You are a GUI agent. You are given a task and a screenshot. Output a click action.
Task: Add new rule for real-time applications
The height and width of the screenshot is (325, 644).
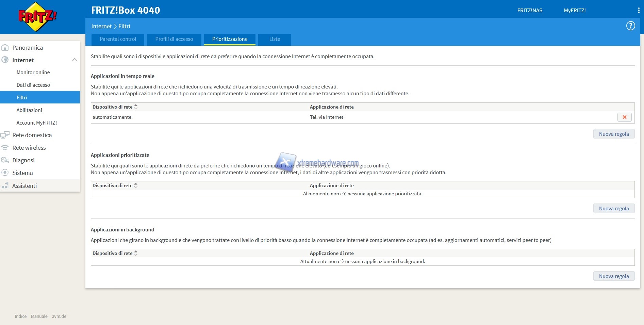pyautogui.click(x=614, y=134)
